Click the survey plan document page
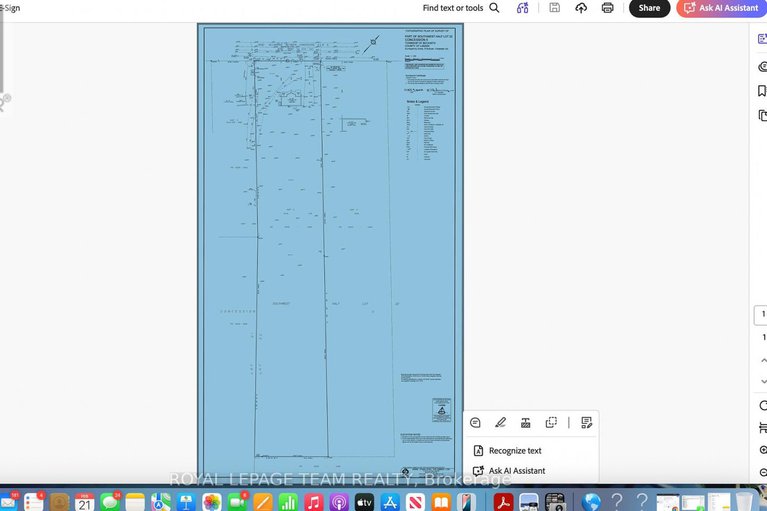This screenshot has height=511, width=767. tap(330, 250)
